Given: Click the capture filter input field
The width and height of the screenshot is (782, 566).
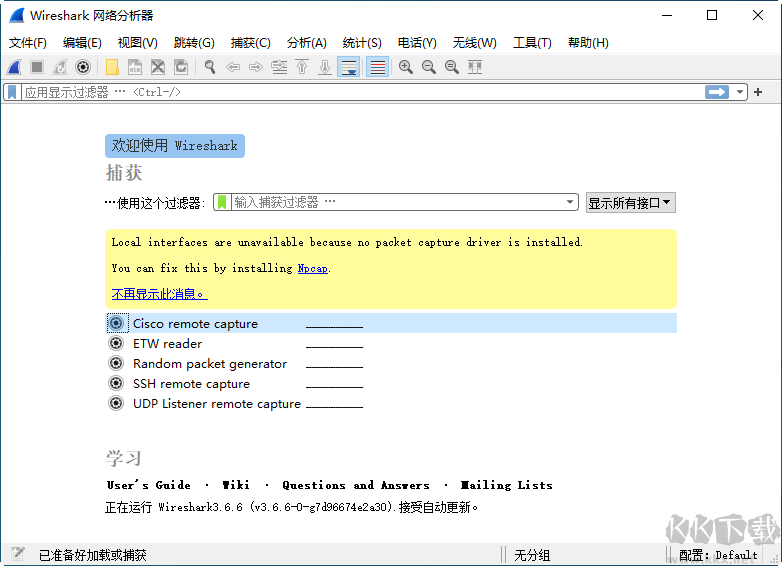Looking at the screenshot, I should point(397,202).
